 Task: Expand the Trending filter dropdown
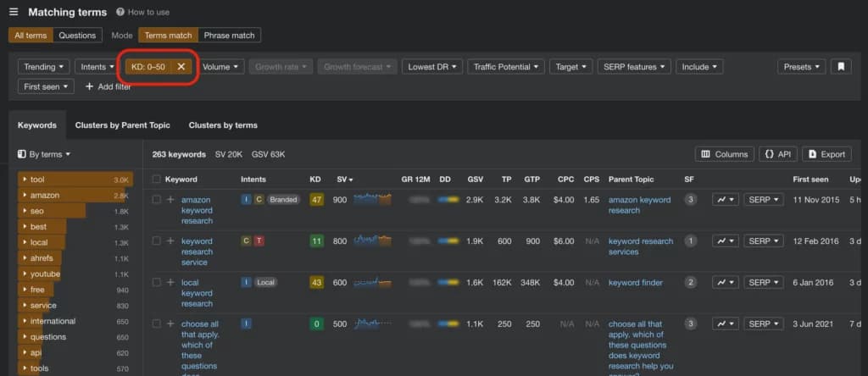[44, 67]
